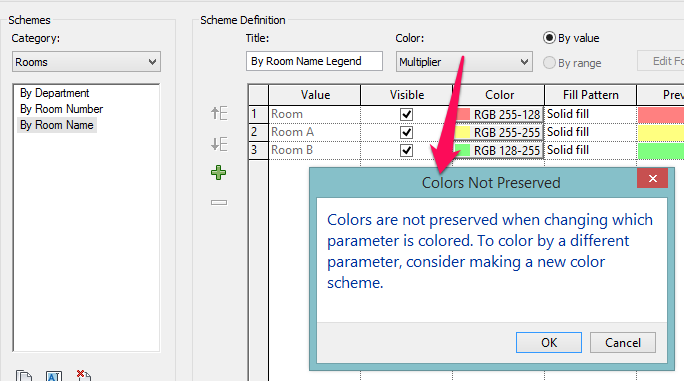Viewport: 684px width, 381px height.
Task: Click red preview cell for Room row
Action: [x=660, y=115]
